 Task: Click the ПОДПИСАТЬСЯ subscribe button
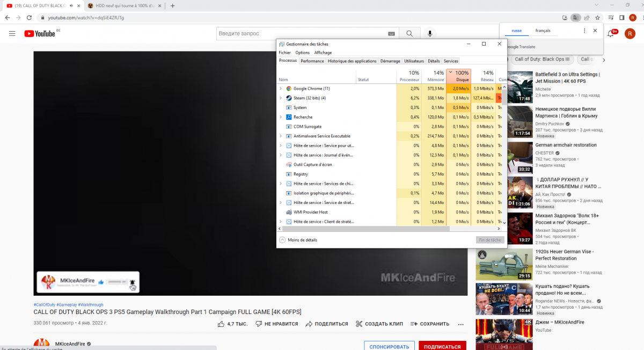click(x=442, y=347)
